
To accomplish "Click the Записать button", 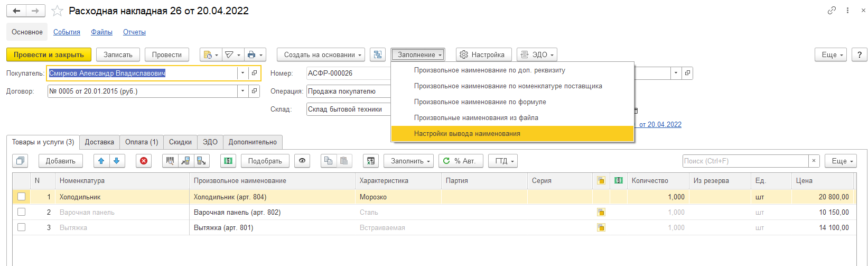I will (118, 54).
